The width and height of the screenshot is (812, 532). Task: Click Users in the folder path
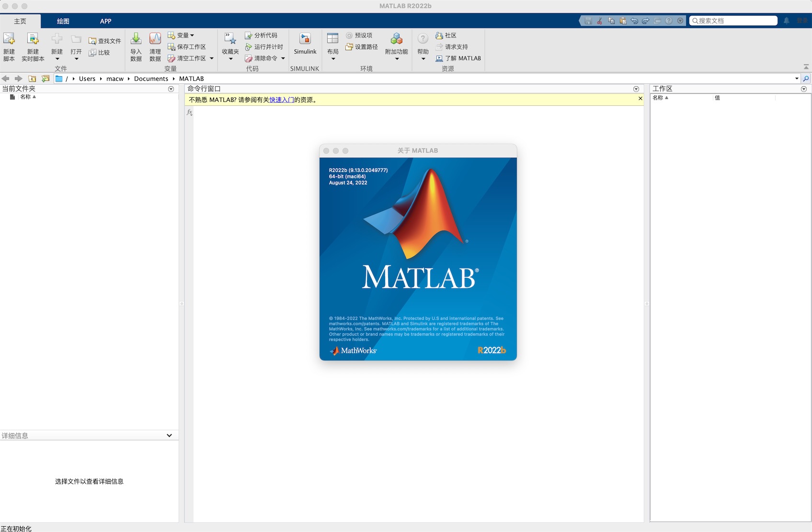click(87, 79)
